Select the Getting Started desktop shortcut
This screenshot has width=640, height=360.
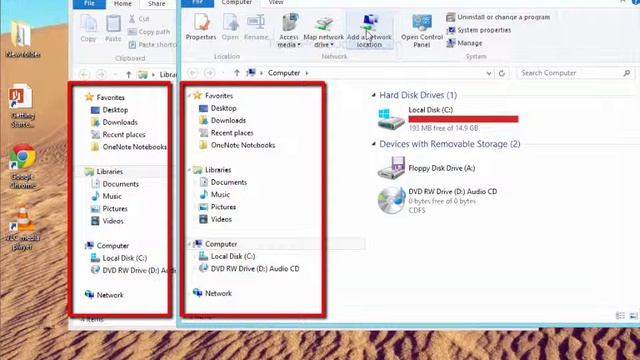22,106
